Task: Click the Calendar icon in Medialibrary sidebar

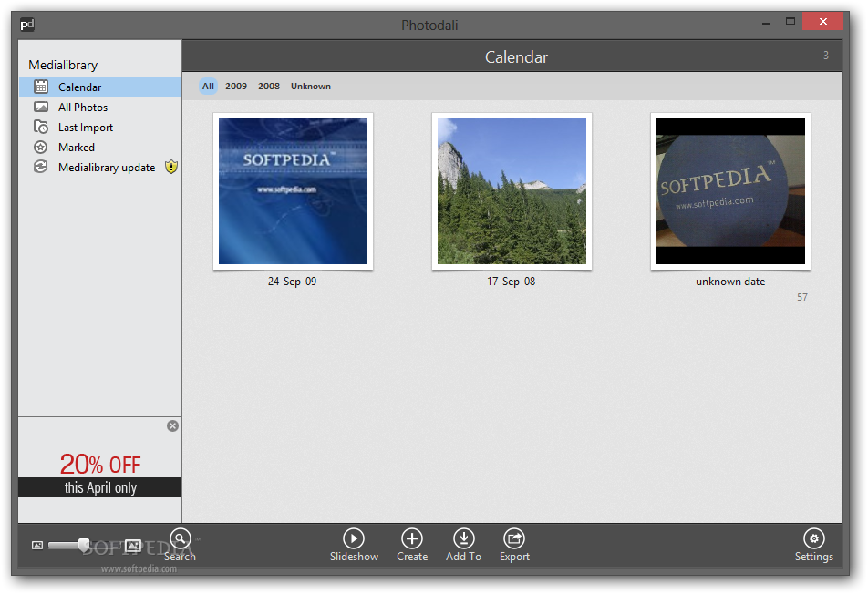Action: coord(41,87)
